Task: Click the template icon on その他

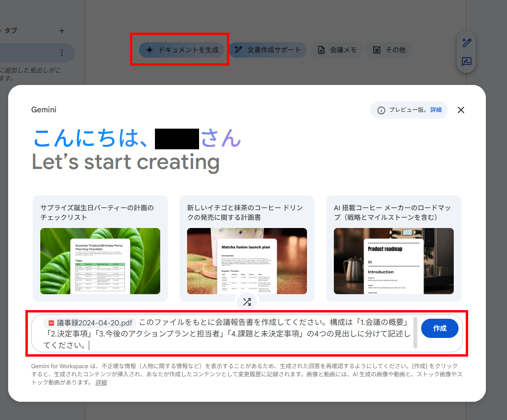Action: (377, 50)
